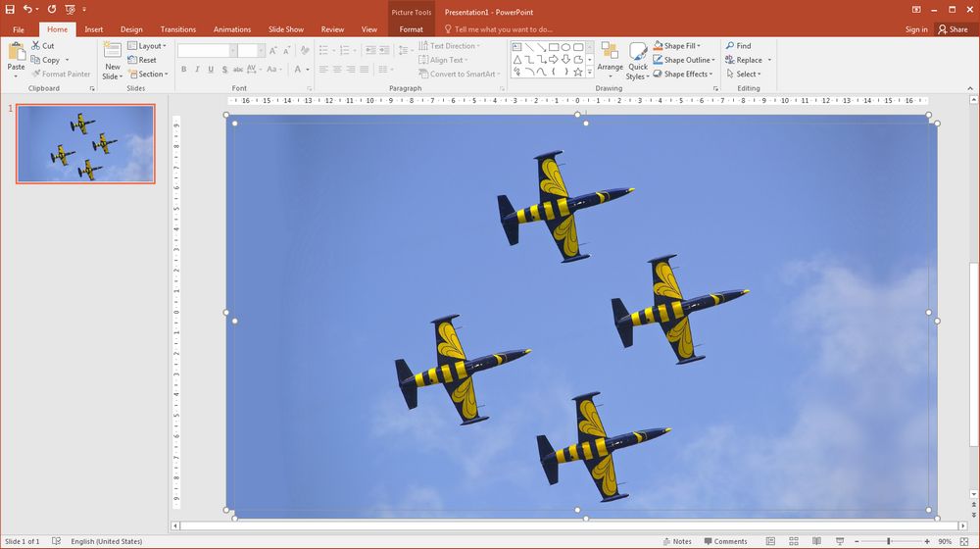Image resolution: width=980 pixels, height=549 pixels.
Task: Open Shape Fill color options
Action: click(677, 46)
